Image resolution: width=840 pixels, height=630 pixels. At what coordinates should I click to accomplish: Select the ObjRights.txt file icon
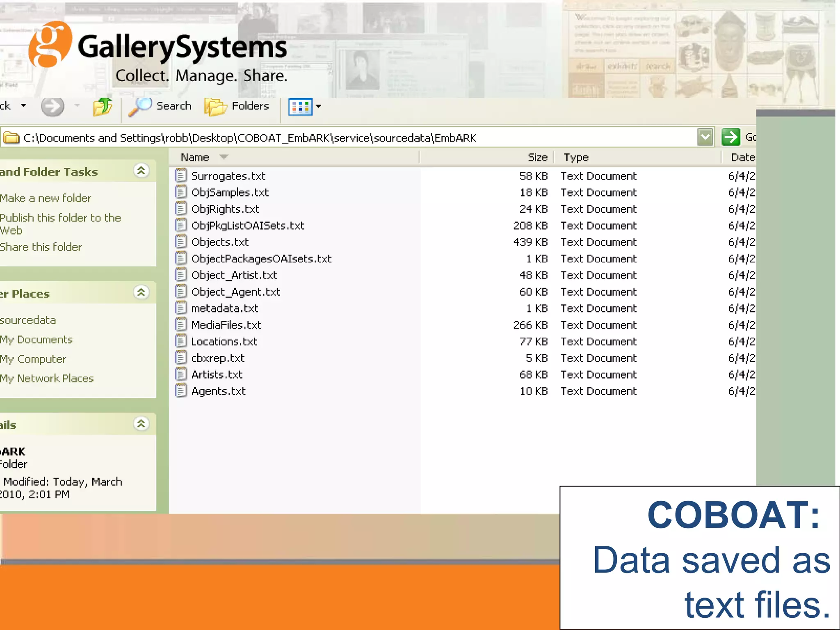pyautogui.click(x=181, y=208)
